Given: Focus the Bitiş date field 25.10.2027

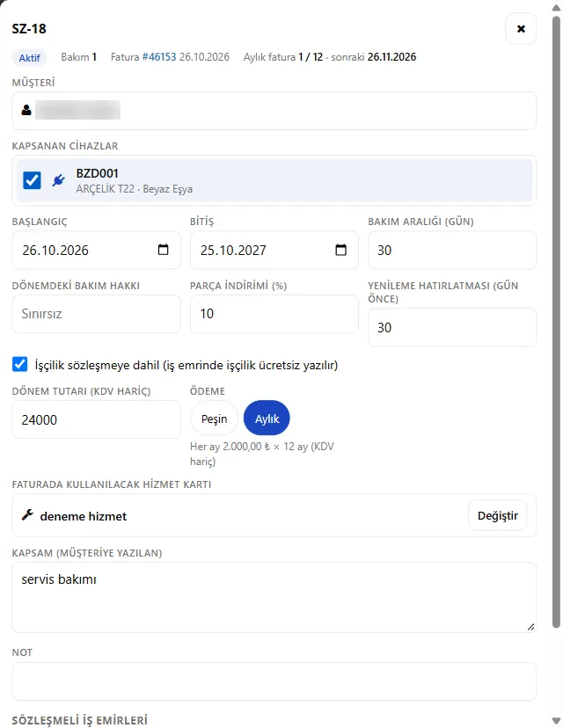Looking at the screenshot, I should (274, 250).
